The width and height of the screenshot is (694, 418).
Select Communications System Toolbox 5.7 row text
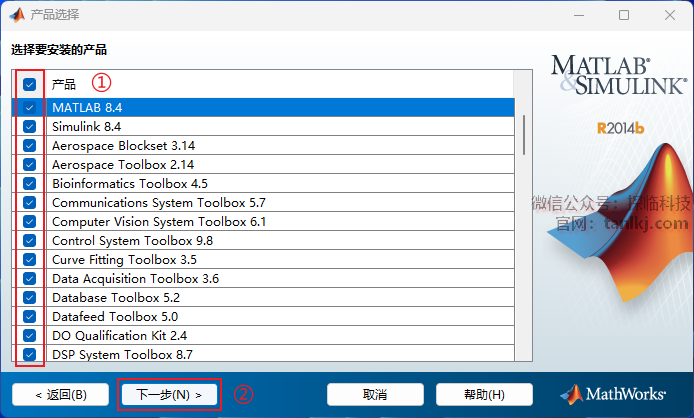click(159, 202)
